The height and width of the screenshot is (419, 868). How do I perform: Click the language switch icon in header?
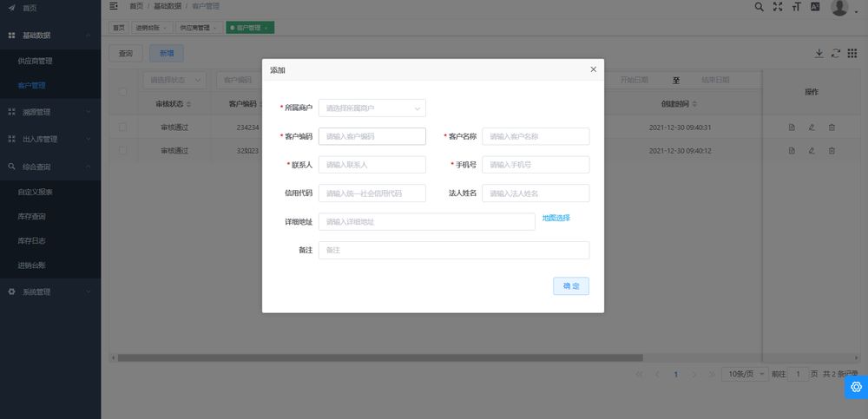coord(815,7)
